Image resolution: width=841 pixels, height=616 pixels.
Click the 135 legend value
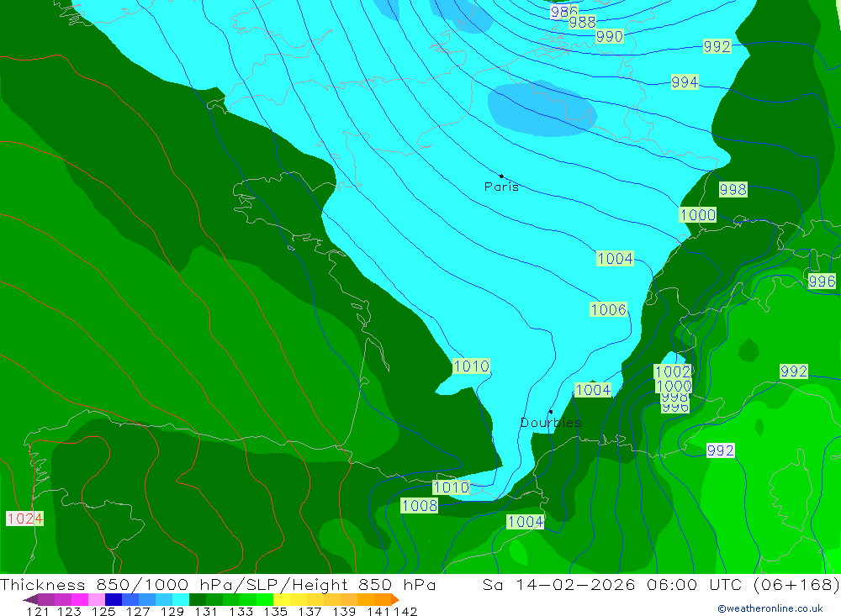click(275, 612)
